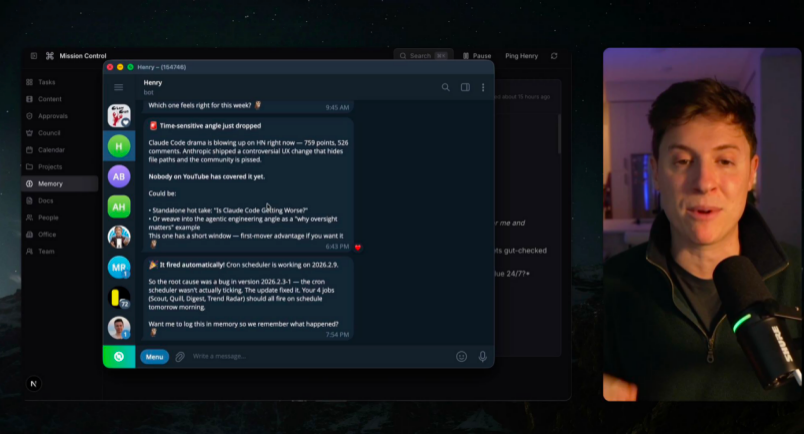The height and width of the screenshot is (434, 804).
Task: Open the MR chat avatar
Action: pos(119,267)
